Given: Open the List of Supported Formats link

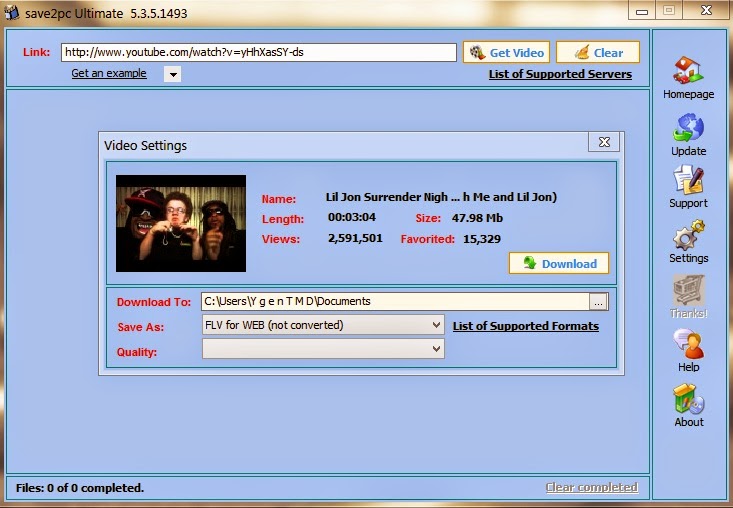Looking at the screenshot, I should click(x=525, y=326).
